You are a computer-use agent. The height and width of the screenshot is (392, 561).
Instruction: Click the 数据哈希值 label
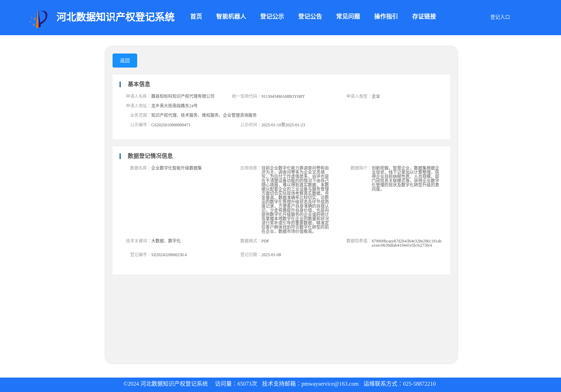click(x=359, y=241)
